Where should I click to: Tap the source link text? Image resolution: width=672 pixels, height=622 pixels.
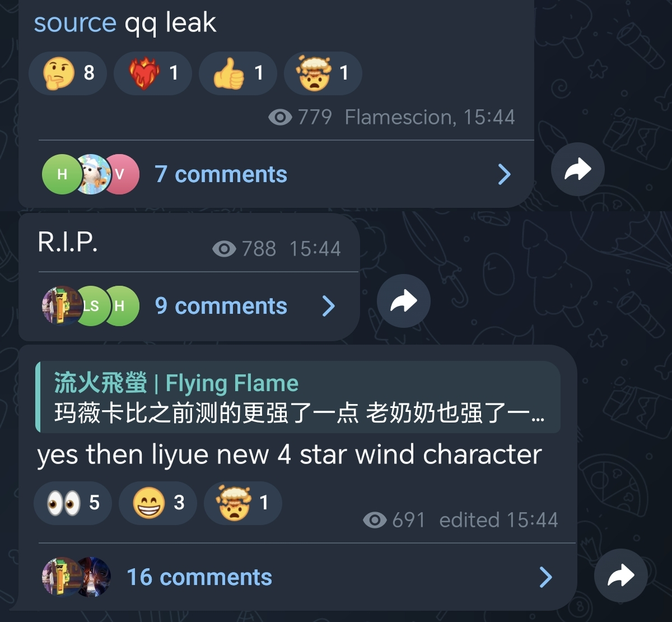tap(75, 23)
